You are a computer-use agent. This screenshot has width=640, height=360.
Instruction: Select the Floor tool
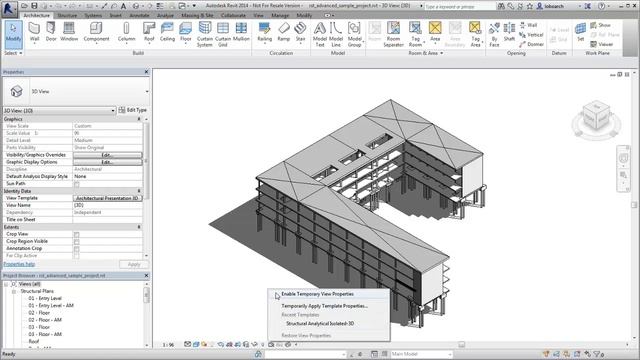(185, 32)
